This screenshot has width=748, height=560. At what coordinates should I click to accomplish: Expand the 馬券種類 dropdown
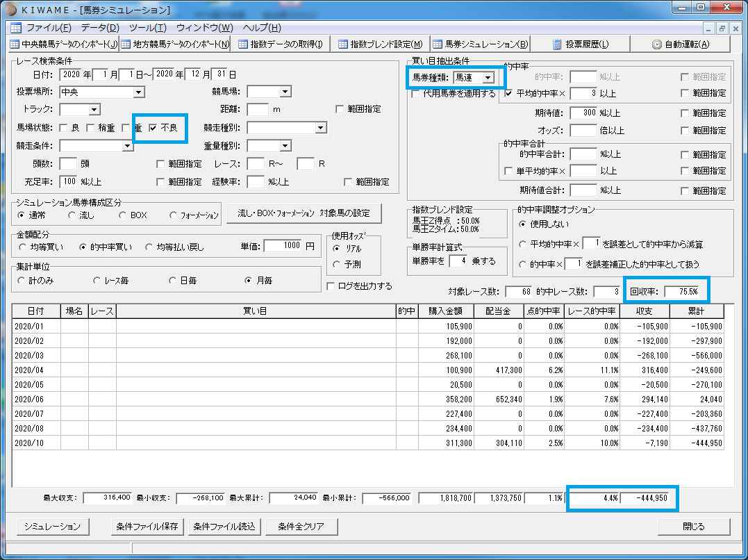pyautogui.click(x=488, y=78)
